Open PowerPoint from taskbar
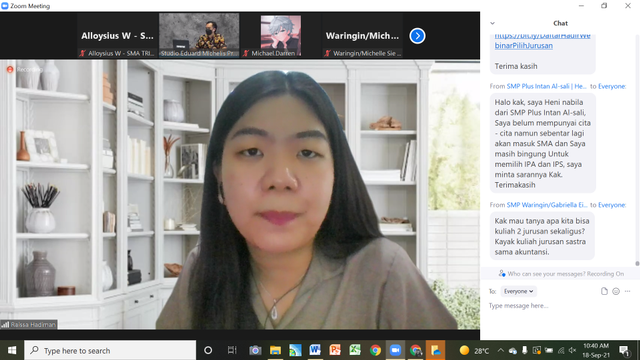 pyautogui.click(x=335, y=350)
